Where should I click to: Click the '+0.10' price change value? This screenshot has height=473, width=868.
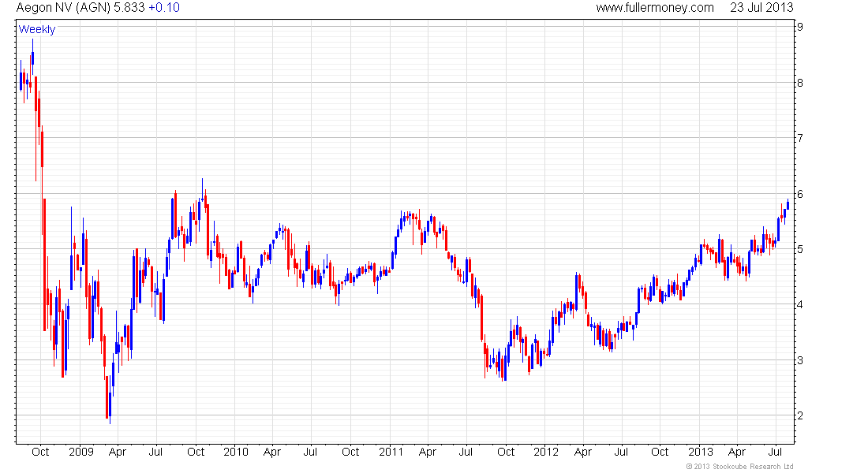tap(164, 8)
